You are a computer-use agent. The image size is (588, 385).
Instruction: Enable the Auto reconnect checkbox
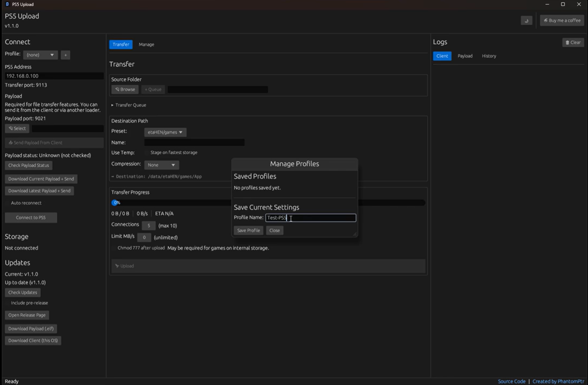click(x=8, y=203)
